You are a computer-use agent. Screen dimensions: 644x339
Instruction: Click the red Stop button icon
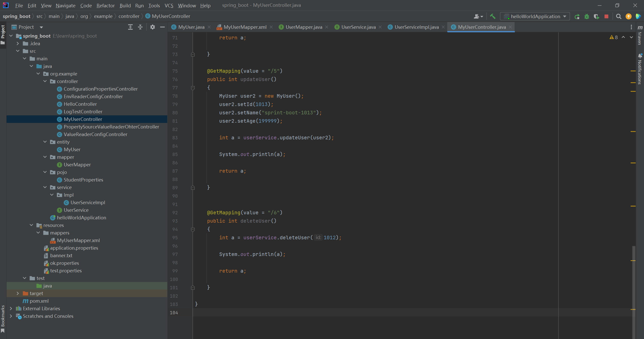[x=606, y=17]
